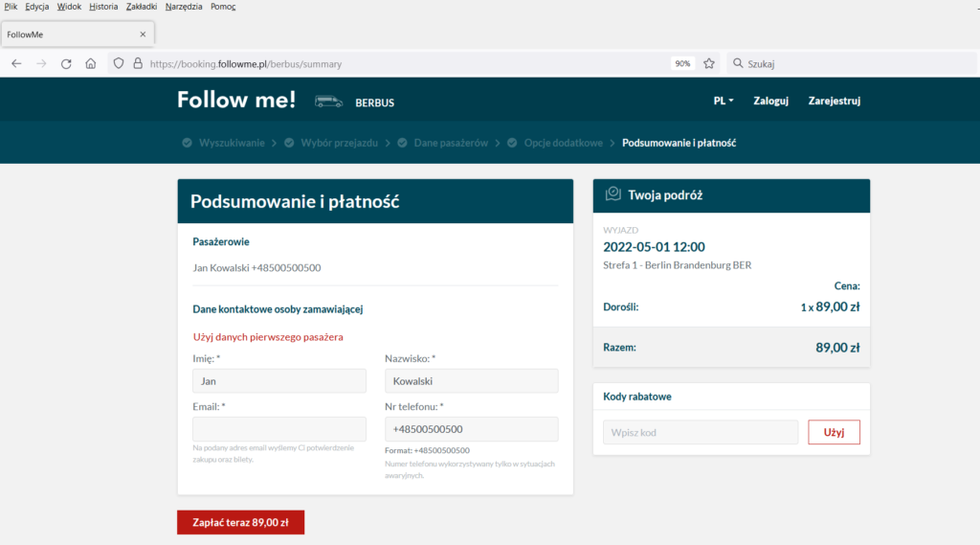Image resolution: width=980 pixels, height=545 pixels.
Task: Click the Zaloguj link
Action: [770, 101]
